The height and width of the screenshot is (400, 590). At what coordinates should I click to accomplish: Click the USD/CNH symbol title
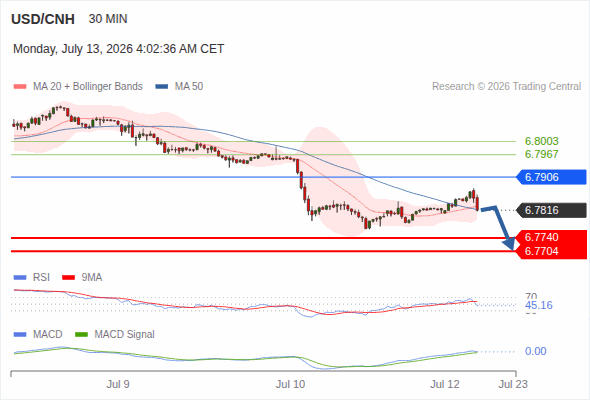click(43, 19)
